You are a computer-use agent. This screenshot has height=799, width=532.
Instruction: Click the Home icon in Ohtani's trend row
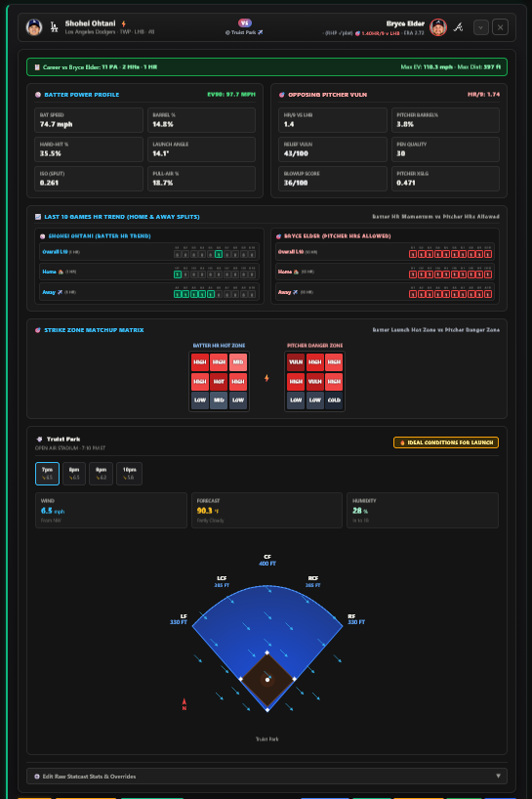tap(61, 273)
